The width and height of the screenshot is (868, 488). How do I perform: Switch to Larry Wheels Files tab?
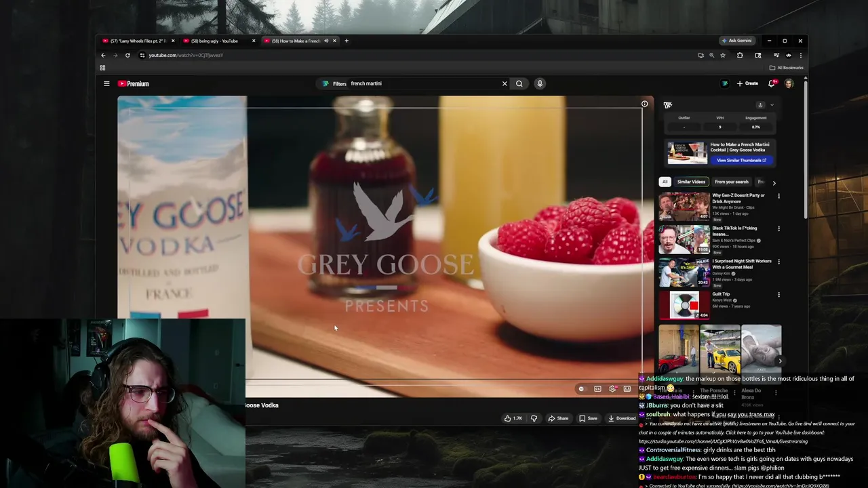pos(138,41)
